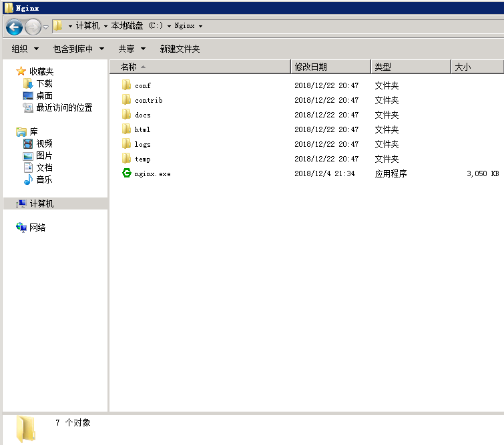
Task: Select the conf folder name
Action: point(143,86)
